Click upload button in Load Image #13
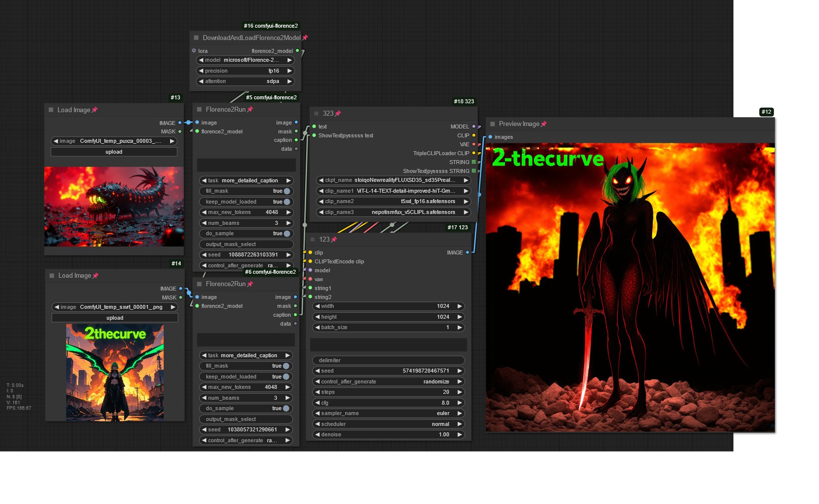 (x=114, y=152)
